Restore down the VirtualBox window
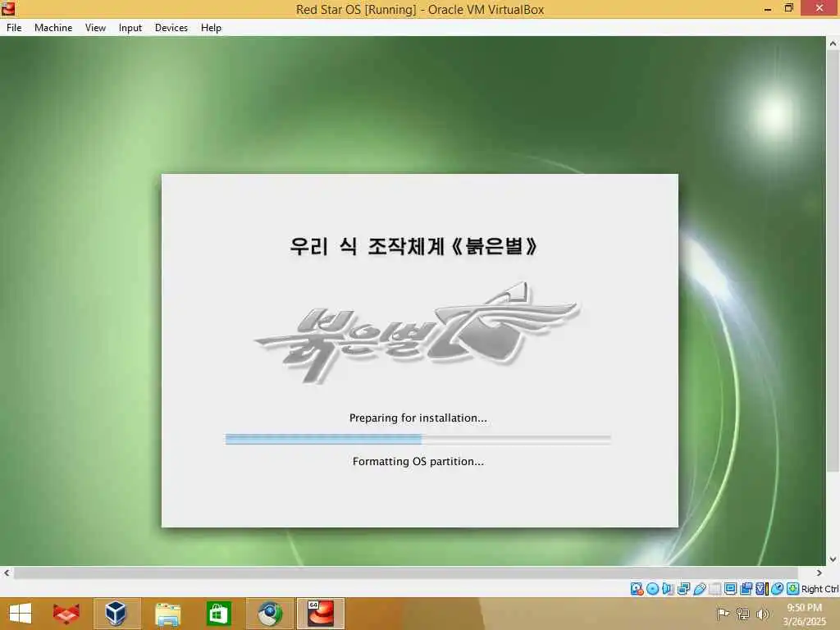Screen dimensions: 840x630 click(788, 8)
